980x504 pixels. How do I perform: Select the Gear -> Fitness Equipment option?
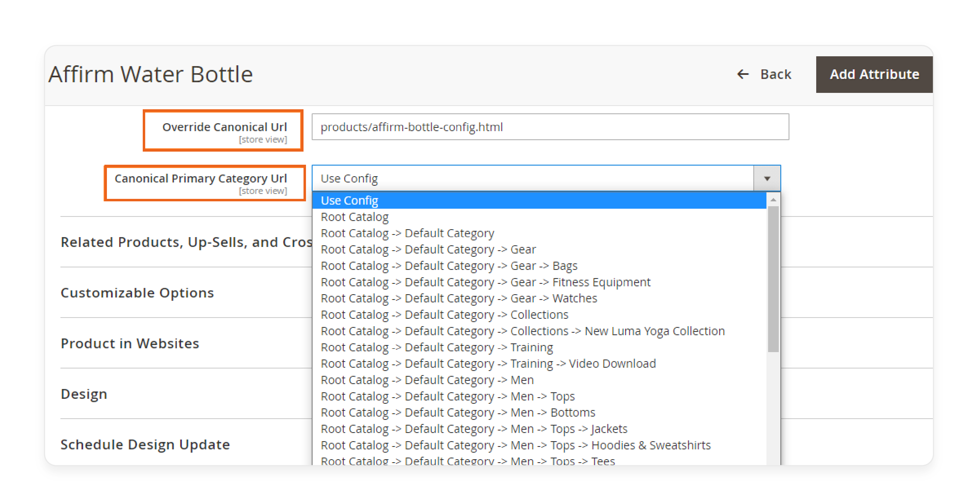[x=539, y=282]
